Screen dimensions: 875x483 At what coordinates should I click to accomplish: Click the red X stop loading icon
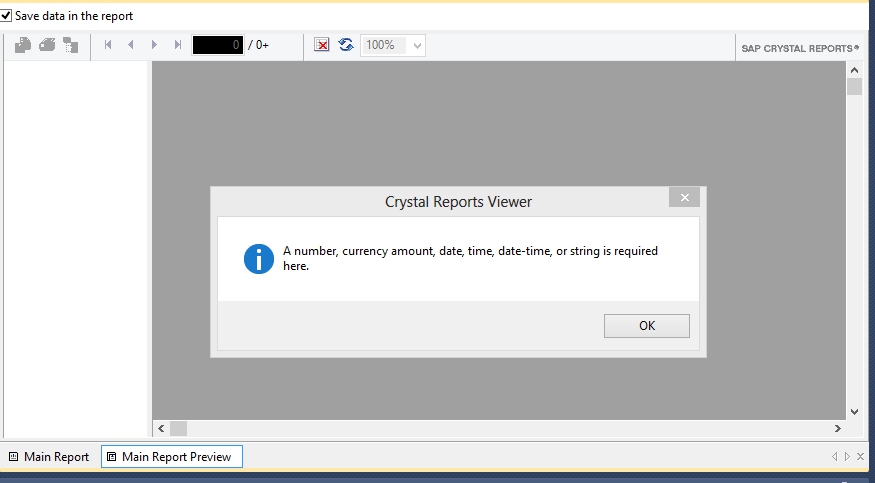[321, 45]
